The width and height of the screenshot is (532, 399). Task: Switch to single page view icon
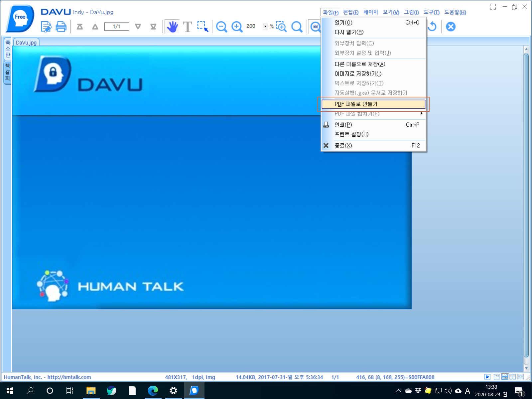click(497, 377)
